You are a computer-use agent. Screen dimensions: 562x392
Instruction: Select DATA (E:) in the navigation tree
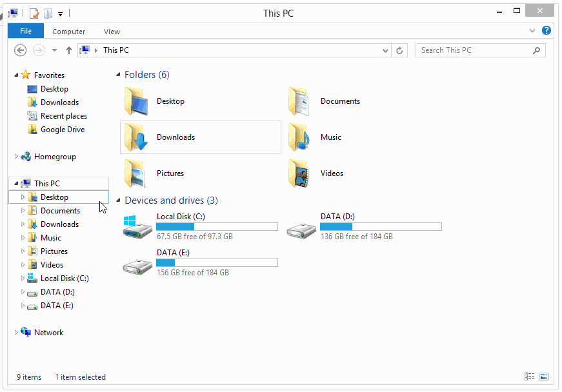(x=57, y=306)
